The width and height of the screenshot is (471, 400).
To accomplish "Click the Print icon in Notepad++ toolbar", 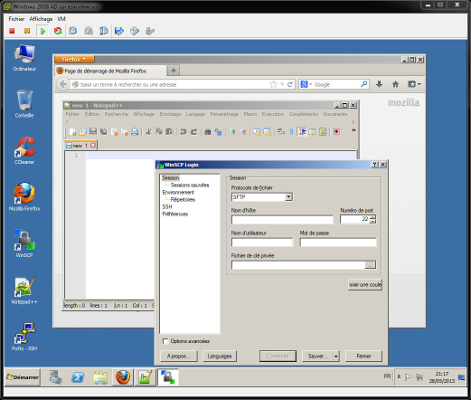I will [x=135, y=132].
